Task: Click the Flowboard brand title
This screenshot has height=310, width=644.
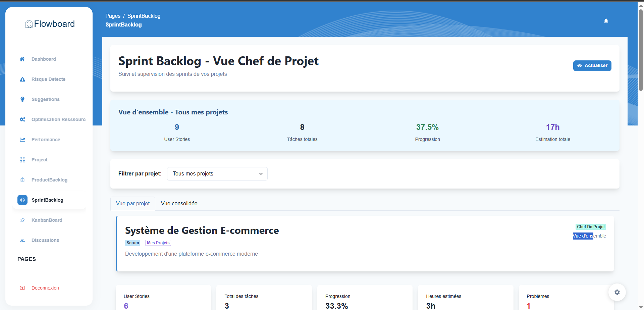Action: coord(54,24)
